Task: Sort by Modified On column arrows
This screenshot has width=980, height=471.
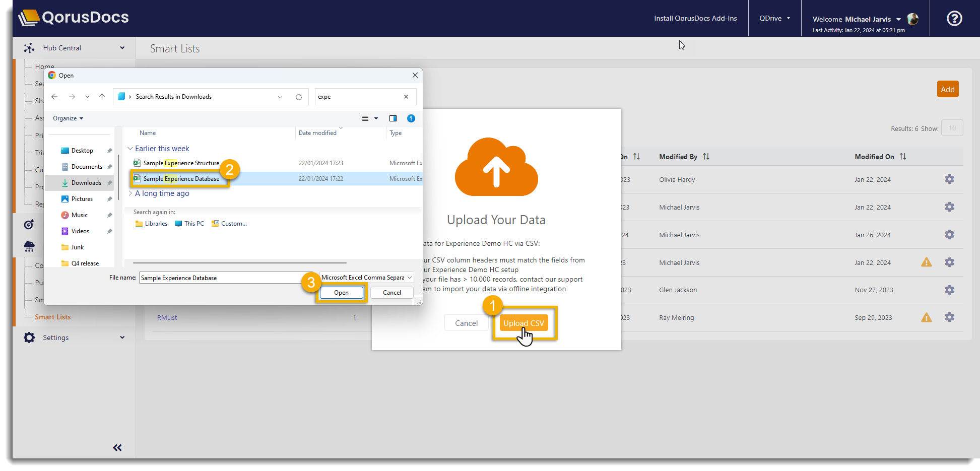Action: (x=903, y=157)
